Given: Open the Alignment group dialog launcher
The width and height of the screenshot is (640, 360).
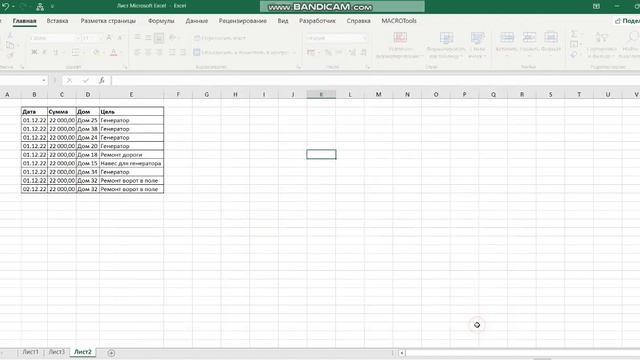Looking at the screenshot, I should (x=298, y=67).
